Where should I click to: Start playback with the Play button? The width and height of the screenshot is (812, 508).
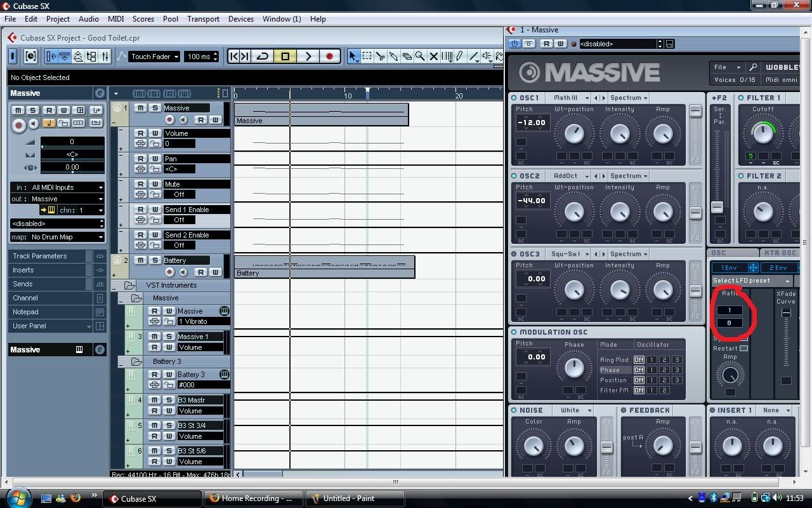tap(308, 57)
